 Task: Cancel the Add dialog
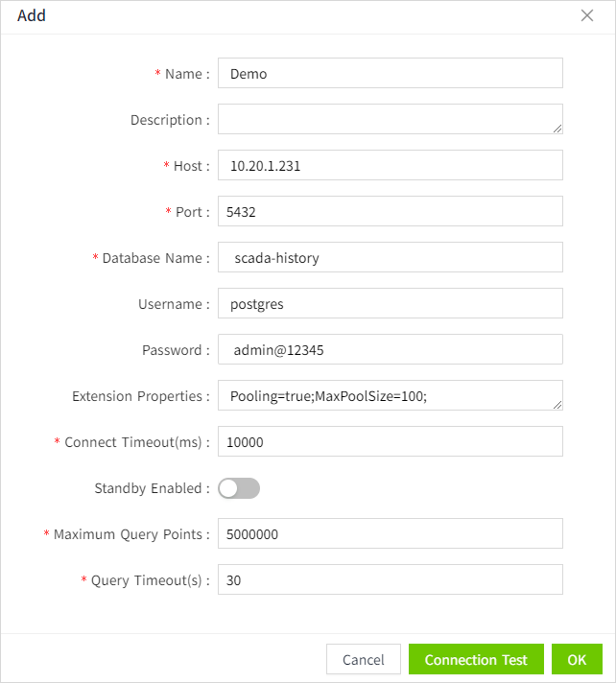tap(363, 660)
